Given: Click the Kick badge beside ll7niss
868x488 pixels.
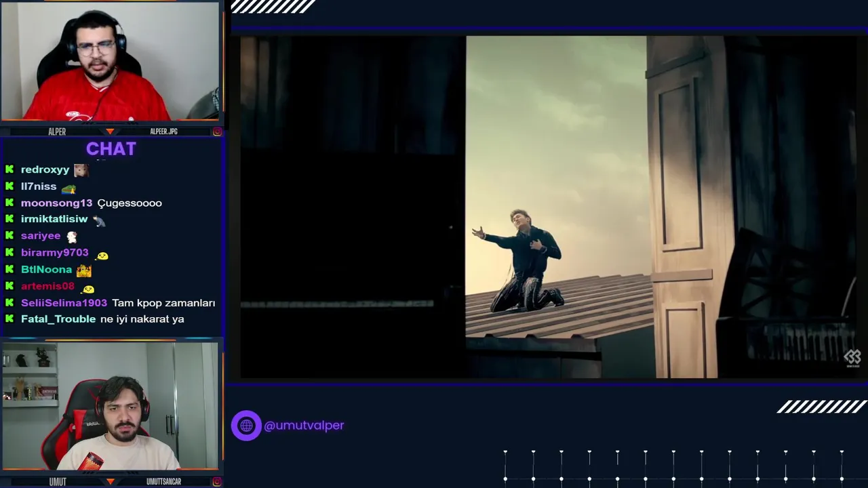Looking at the screenshot, I should click(9, 186).
